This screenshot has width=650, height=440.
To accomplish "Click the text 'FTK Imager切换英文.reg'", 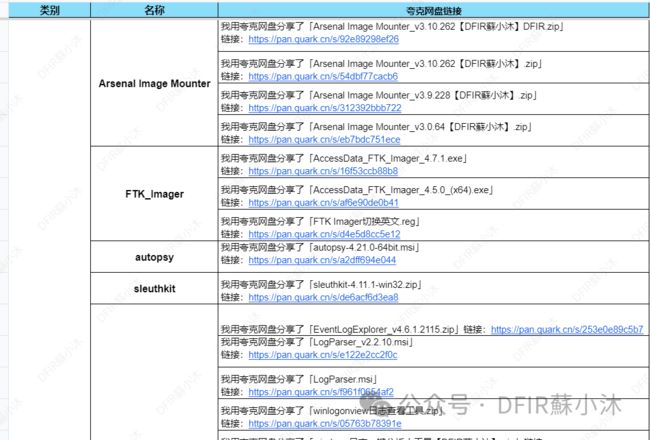I will click(364, 221).
